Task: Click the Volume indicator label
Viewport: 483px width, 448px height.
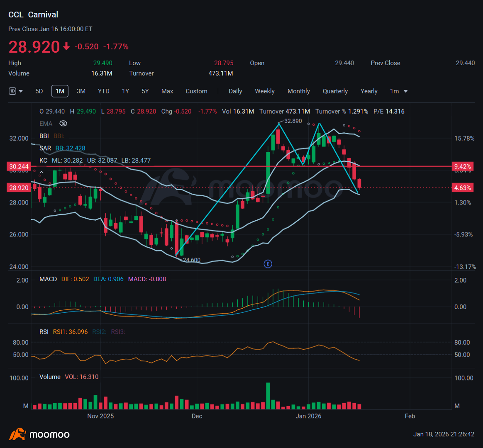Action: pos(50,377)
